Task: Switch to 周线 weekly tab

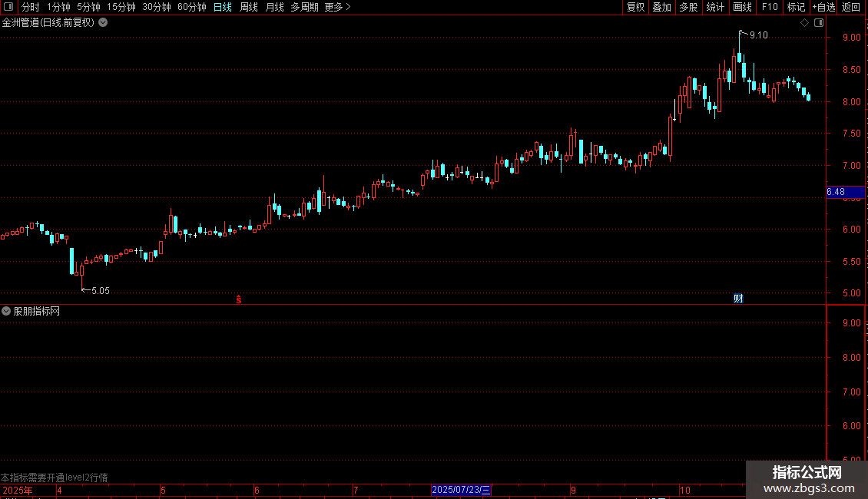Action: (x=249, y=7)
